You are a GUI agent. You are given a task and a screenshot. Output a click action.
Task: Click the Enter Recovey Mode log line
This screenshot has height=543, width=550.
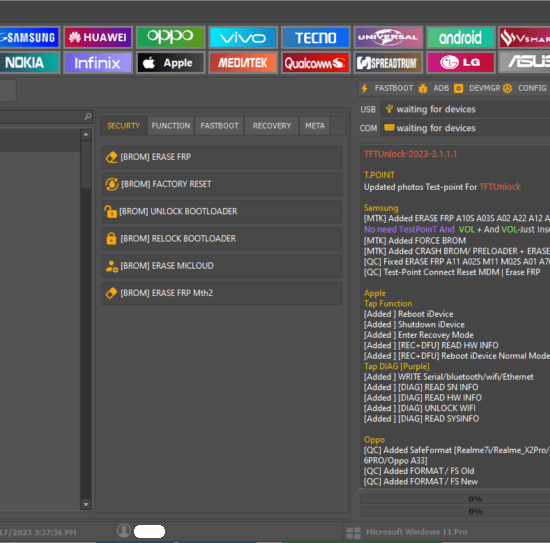418,335
